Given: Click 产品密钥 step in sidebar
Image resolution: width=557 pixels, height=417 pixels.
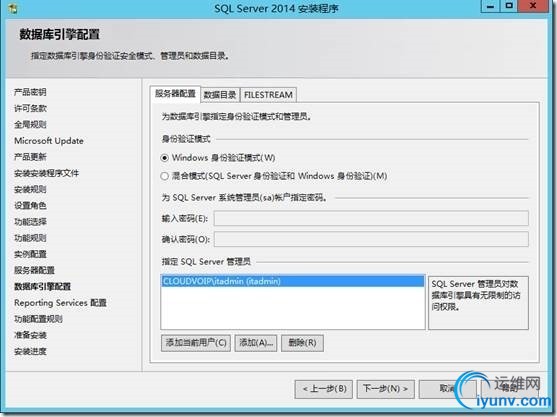Looking at the screenshot, I should (30, 92).
